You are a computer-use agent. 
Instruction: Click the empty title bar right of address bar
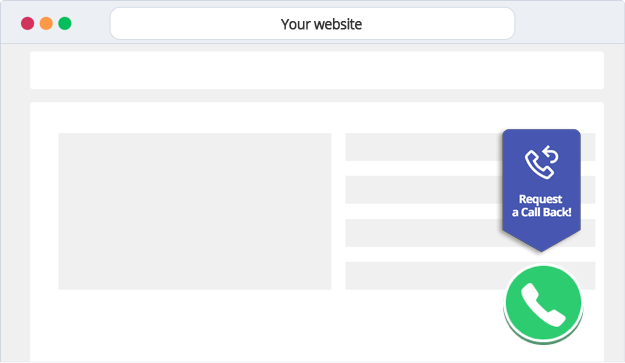point(569,24)
